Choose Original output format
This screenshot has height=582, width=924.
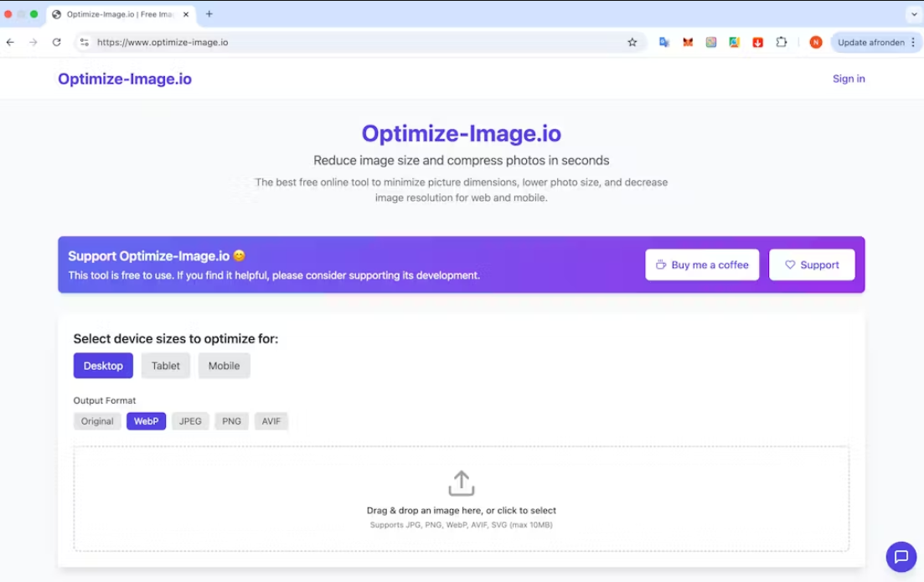(97, 421)
